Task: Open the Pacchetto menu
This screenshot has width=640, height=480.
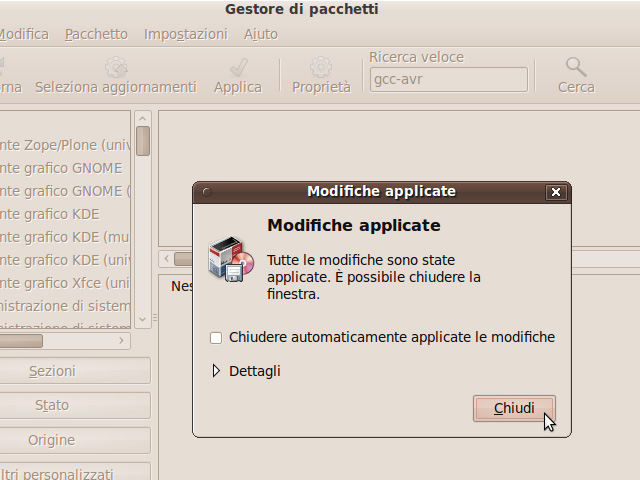Action: [x=96, y=34]
